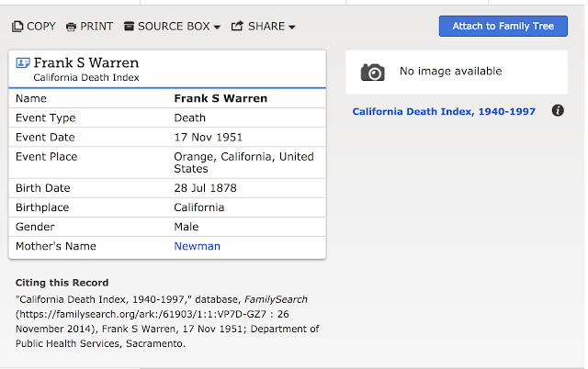Image resolution: width=588 pixels, height=369 pixels.
Task: Click the PRINT printer icon
Action: pyautogui.click(x=71, y=27)
